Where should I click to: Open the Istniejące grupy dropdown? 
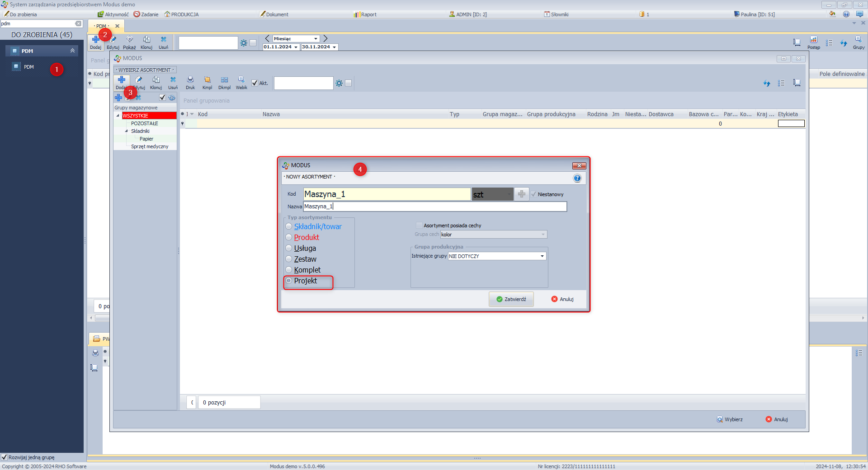(542, 256)
